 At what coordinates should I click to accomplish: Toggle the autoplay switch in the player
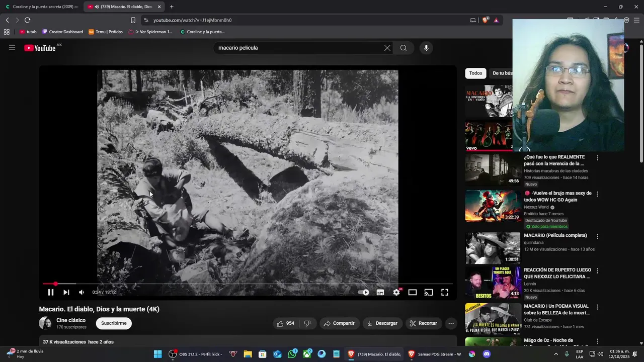[x=363, y=292]
